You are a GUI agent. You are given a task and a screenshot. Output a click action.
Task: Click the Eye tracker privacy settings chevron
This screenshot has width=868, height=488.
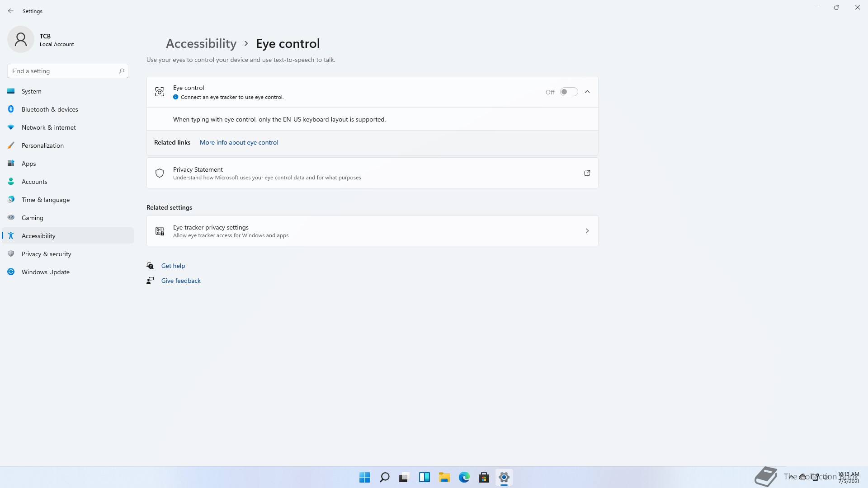coord(587,231)
